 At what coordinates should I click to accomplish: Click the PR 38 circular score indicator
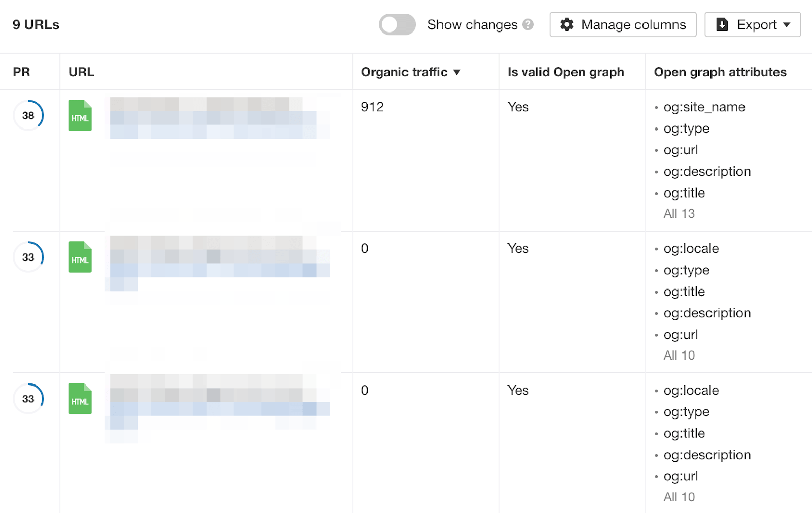pos(28,115)
